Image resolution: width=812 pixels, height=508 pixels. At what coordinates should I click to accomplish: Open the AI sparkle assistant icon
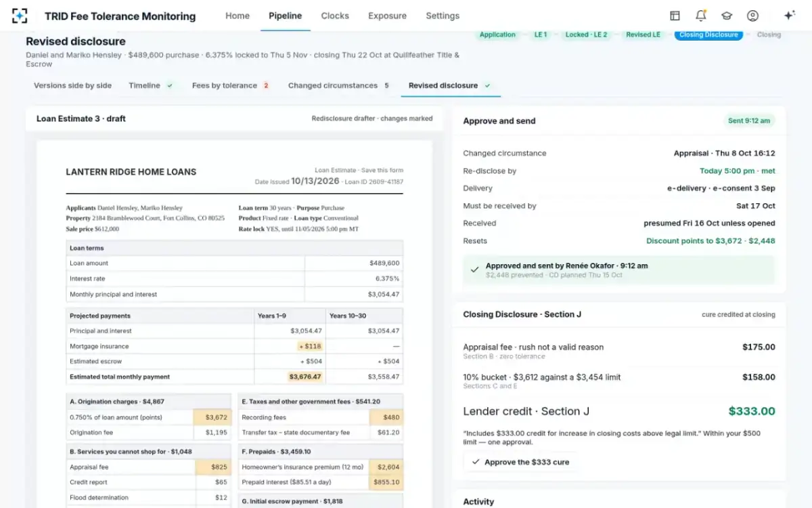pyautogui.click(x=789, y=16)
